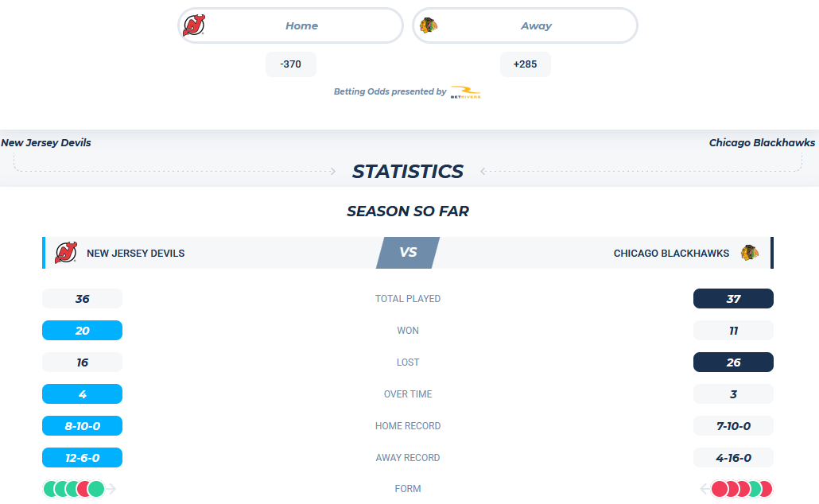Click Devils logo in season comparison header
The width and height of the screenshot is (819, 504).
click(66, 253)
